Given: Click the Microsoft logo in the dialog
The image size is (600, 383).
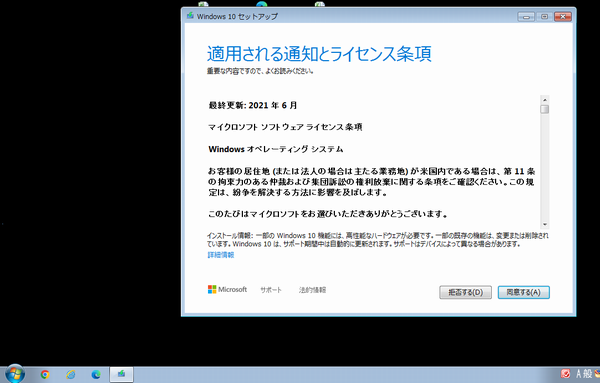Looking at the screenshot, I should [x=227, y=290].
